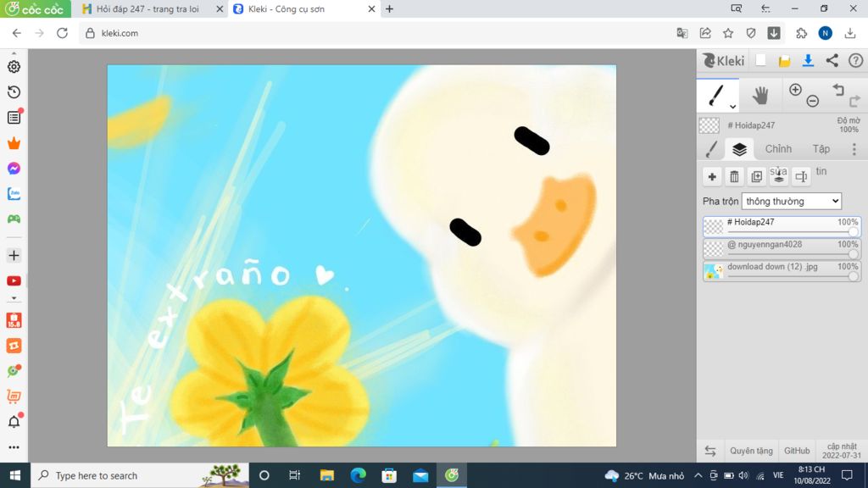The image size is (868, 488).
Task: Expand the sidebar down arrow
Action: [x=14, y=298]
